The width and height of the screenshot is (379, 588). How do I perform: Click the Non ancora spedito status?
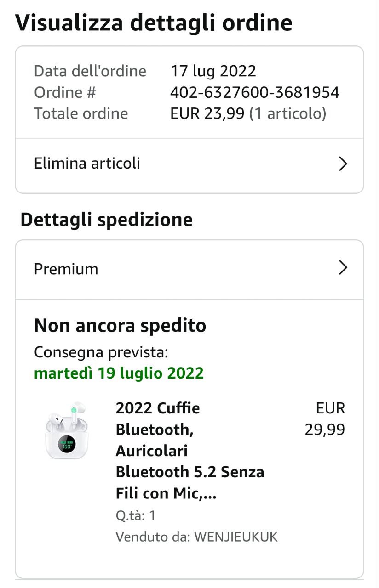pos(120,326)
